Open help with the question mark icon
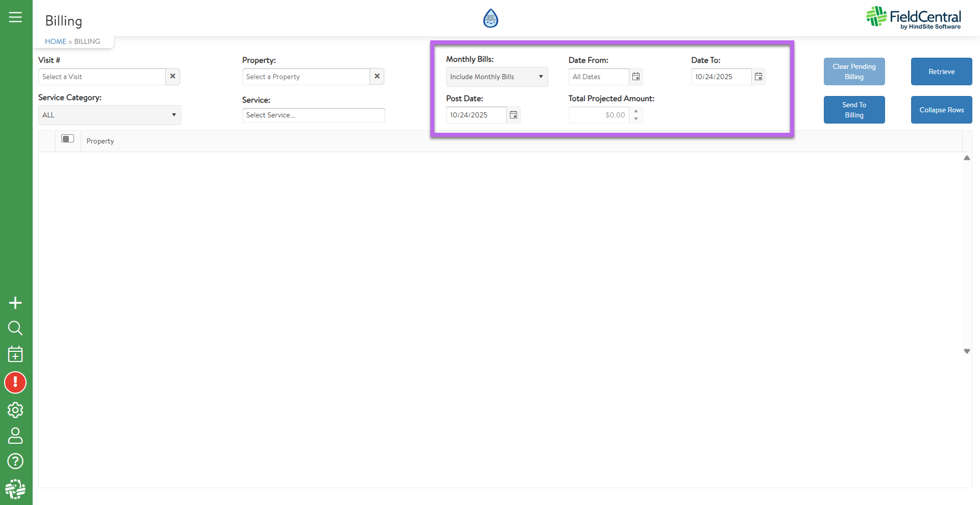Screen dimensions: 980x505 [15, 461]
